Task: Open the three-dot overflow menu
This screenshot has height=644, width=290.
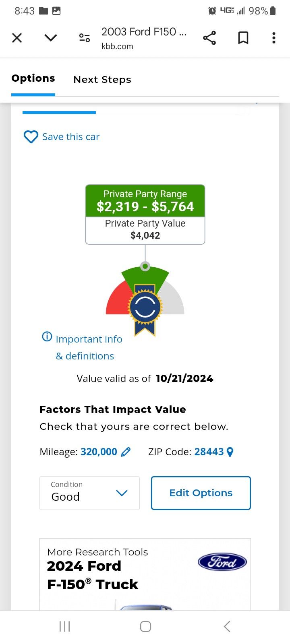Action: tap(274, 38)
